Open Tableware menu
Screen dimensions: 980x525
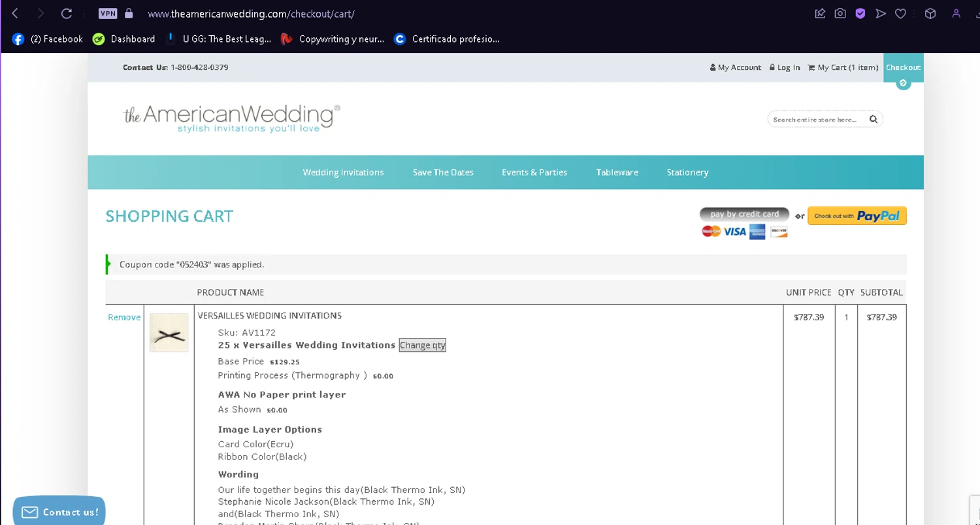point(617,173)
